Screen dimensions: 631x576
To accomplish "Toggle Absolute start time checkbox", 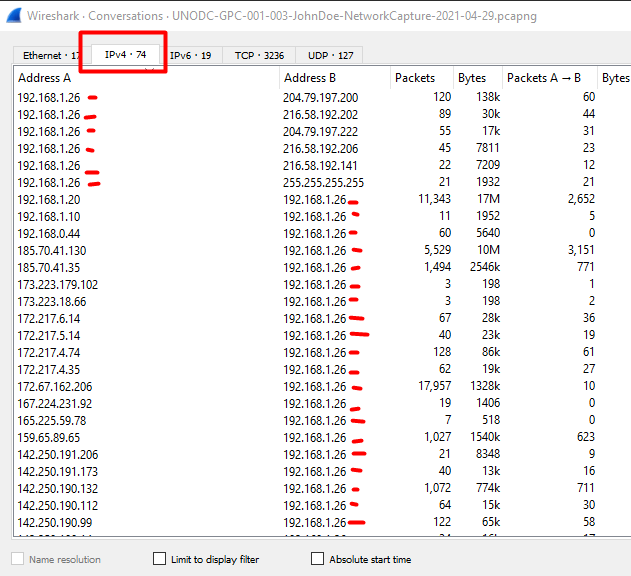I will pyautogui.click(x=318, y=559).
